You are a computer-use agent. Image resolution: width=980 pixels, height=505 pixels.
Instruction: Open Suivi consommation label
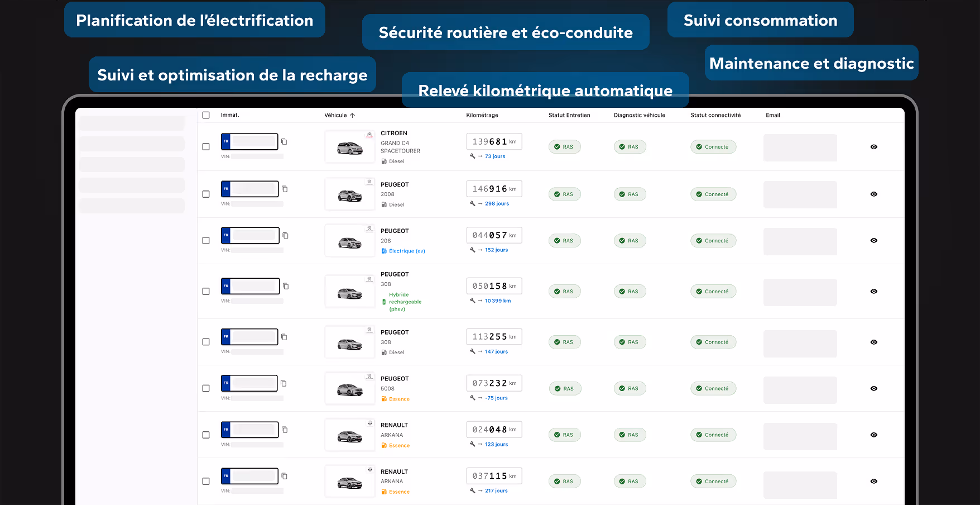[761, 20]
